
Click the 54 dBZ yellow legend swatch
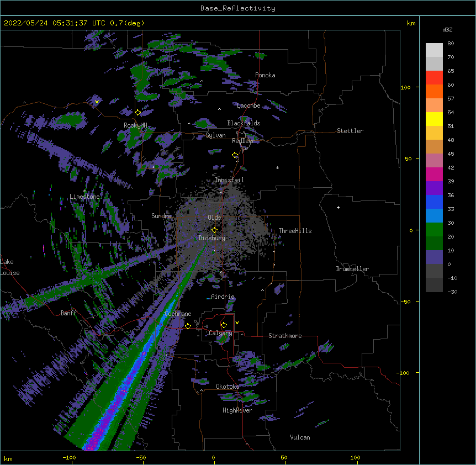[434, 119]
